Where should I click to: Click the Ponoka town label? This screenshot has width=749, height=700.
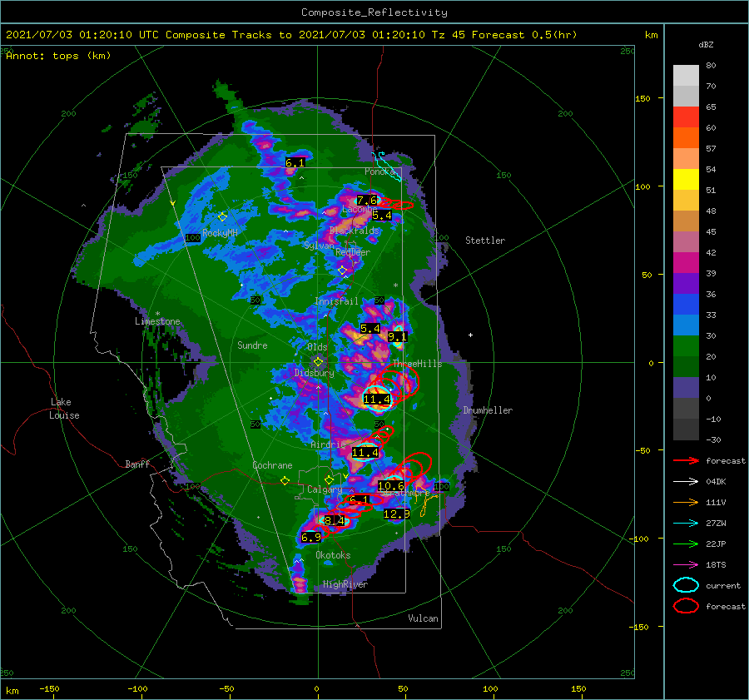379,171
